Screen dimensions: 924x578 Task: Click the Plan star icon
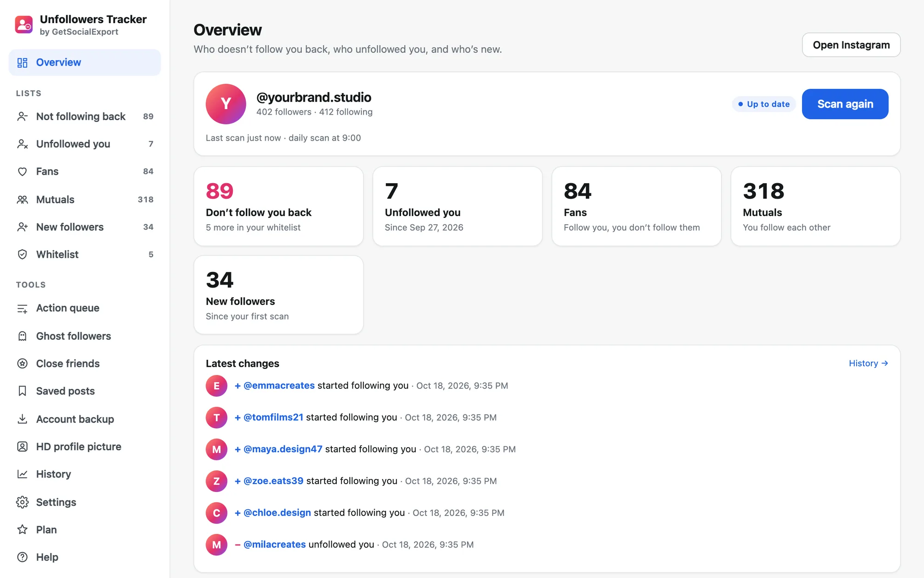(x=22, y=529)
